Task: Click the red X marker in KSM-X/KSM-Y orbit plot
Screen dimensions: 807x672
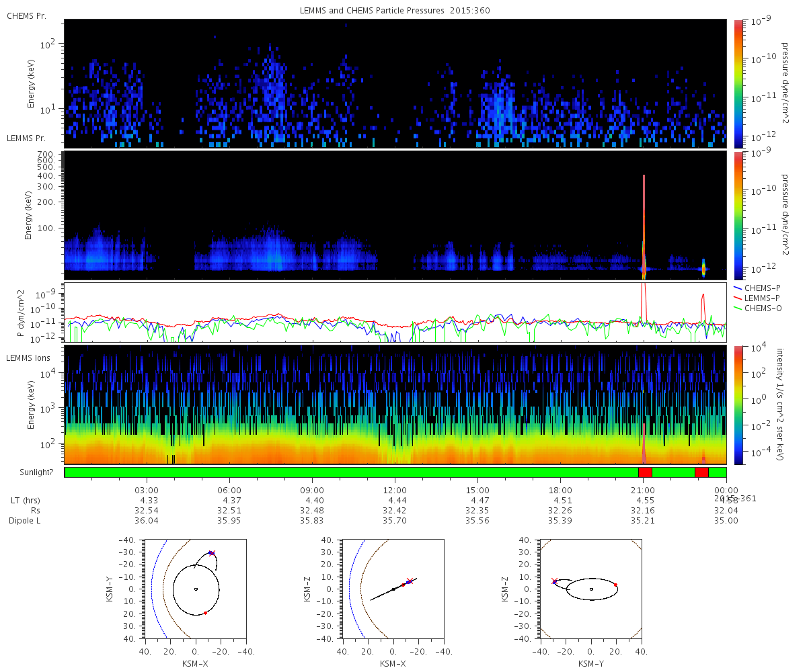Action: (x=212, y=553)
